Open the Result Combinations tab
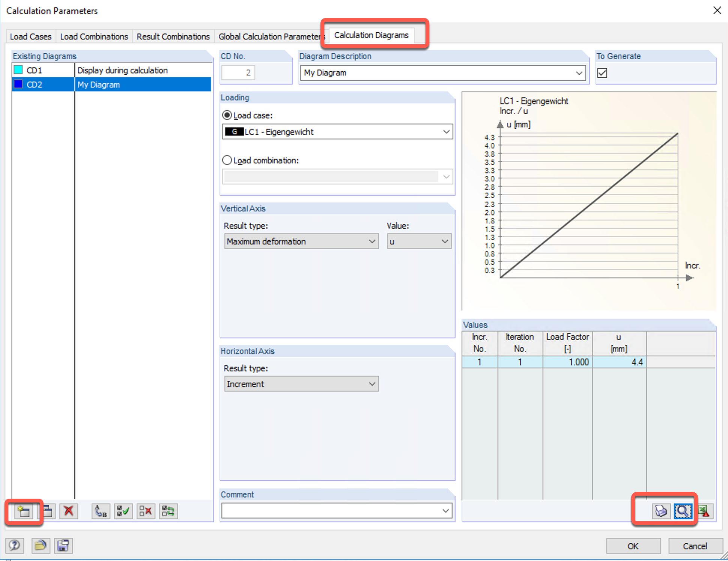This screenshot has width=728, height=561. [x=173, y=36]
